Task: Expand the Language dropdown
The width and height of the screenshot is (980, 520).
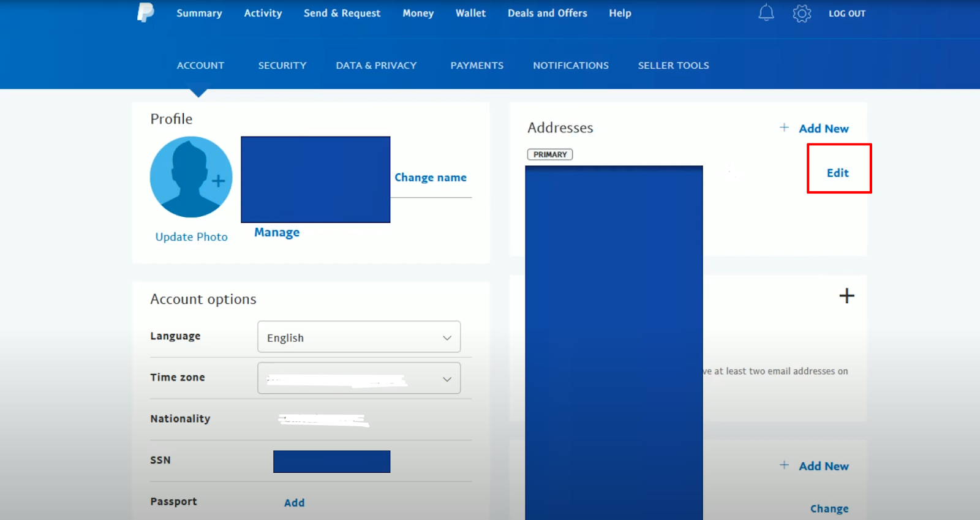Action: tap(359, 337)
